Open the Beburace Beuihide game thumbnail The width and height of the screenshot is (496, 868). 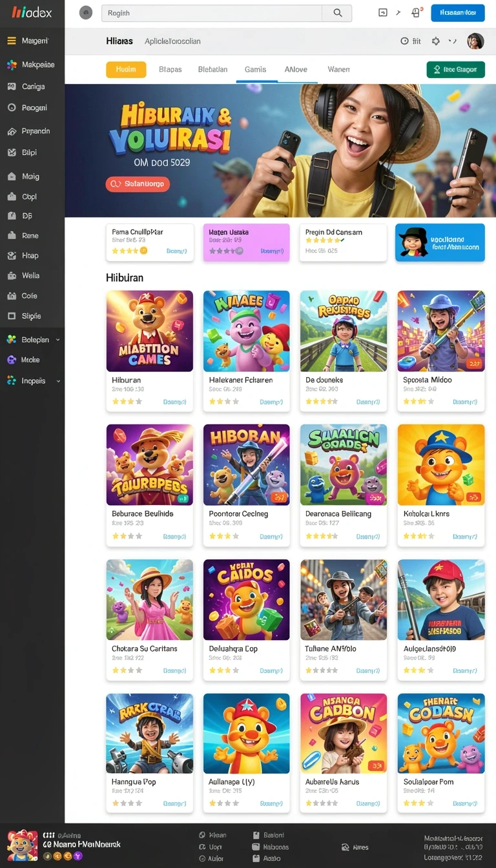click(150, 465)
